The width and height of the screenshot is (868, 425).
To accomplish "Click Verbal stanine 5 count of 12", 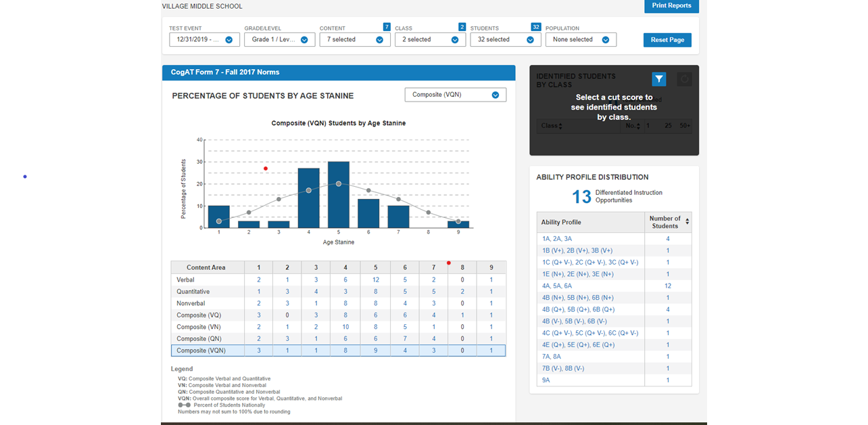I will [x=375, y=280].
